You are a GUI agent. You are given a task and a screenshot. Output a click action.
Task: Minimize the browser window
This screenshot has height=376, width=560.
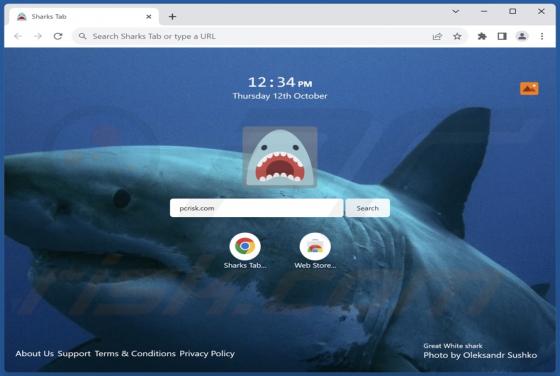click(484, 12)
